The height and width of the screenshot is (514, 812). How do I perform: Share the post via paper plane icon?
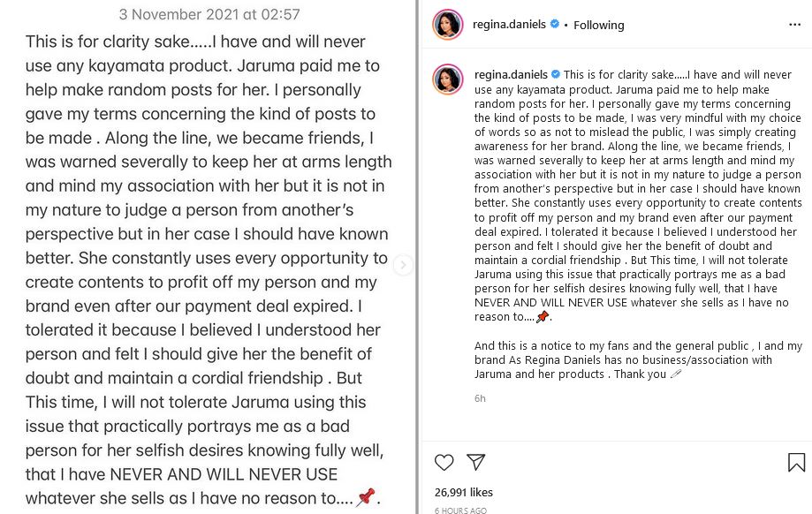click(x=475, y=462)
